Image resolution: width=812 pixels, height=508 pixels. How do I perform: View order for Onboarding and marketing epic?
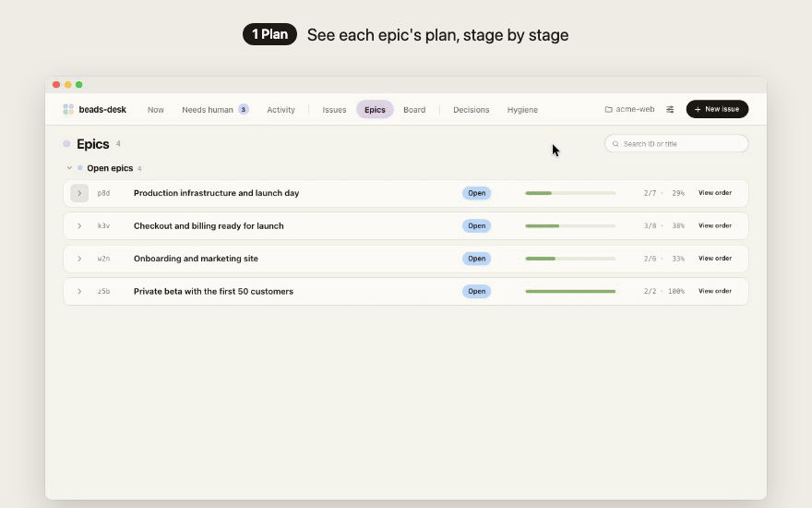coord(714,258)
